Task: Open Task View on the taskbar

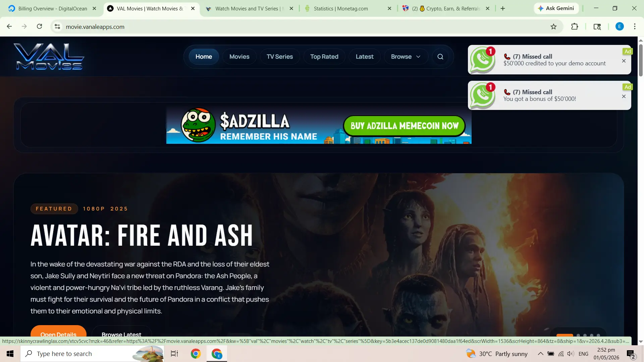Action: coord(174,354)
